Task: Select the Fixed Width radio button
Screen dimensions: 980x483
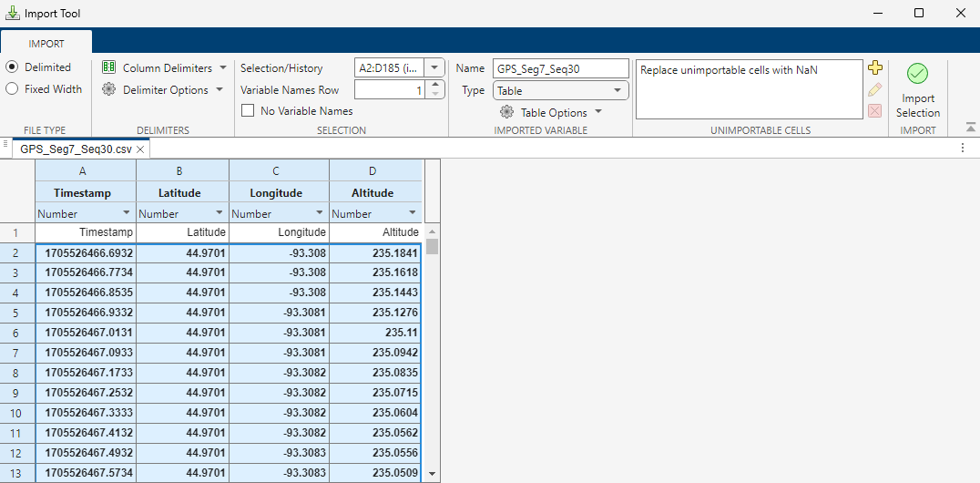Action: pyautogui.click(x=12, y=89)
